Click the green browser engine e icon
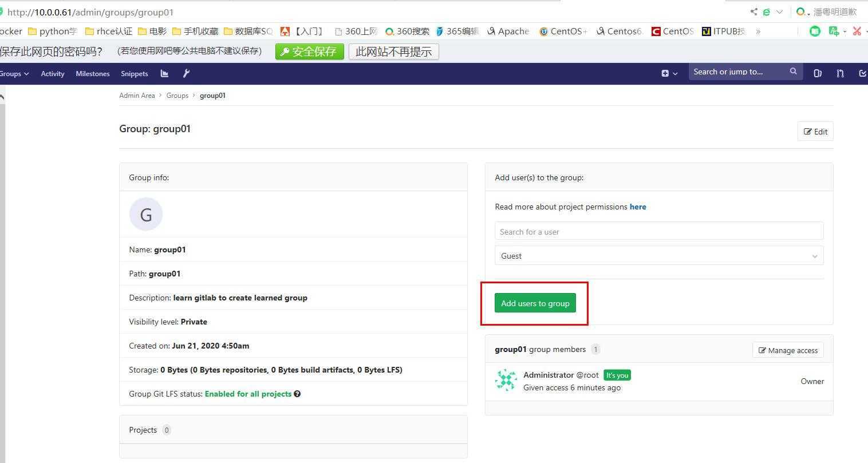The image size is (868, 463). click(x=766, y=12)
